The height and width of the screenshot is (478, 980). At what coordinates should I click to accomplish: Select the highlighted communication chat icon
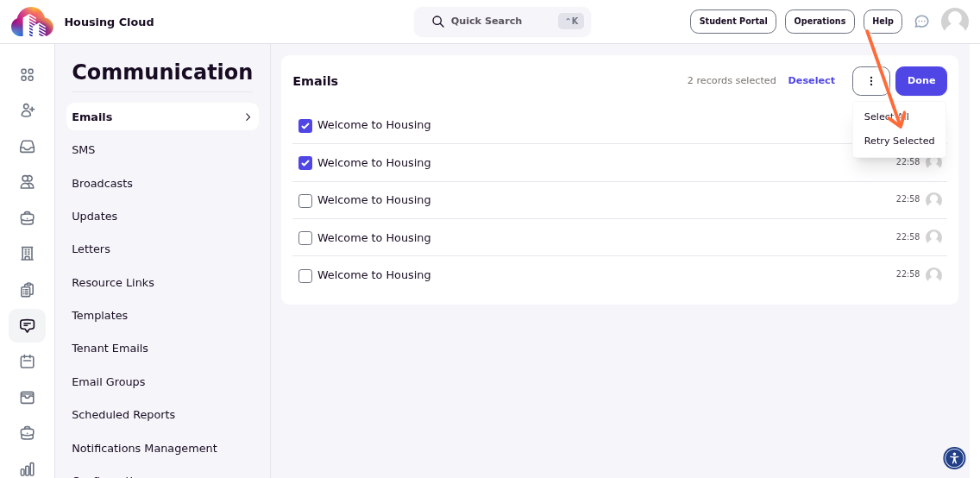[x=27, y=325]
